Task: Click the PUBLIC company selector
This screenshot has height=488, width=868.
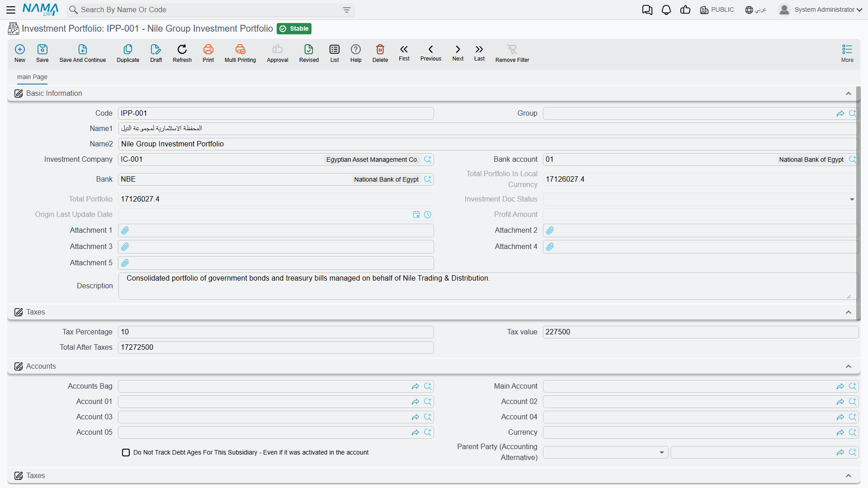Action: [x=717, y=10]
